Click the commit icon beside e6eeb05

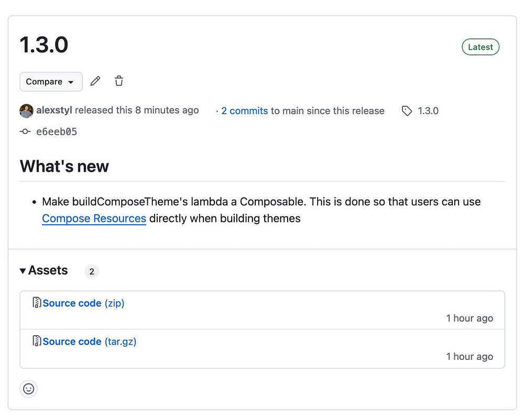point(25,131)
